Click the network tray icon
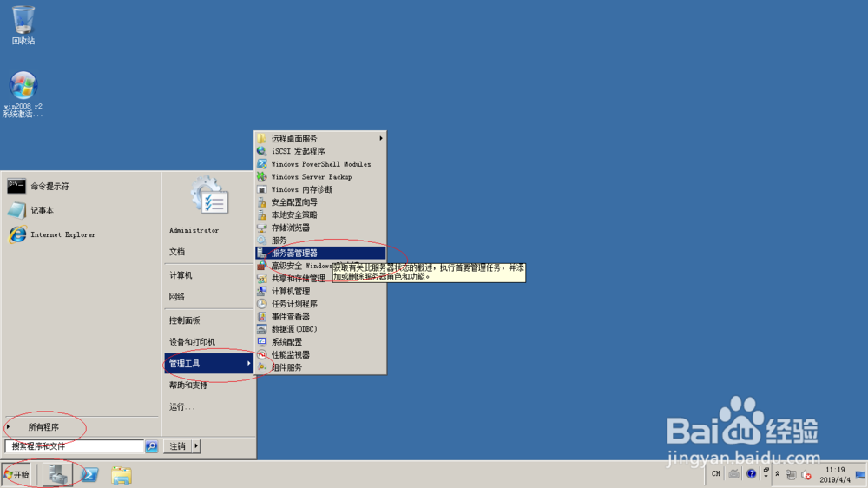The height and width of the screenshot is (488, 868). (x=791, y=475)
